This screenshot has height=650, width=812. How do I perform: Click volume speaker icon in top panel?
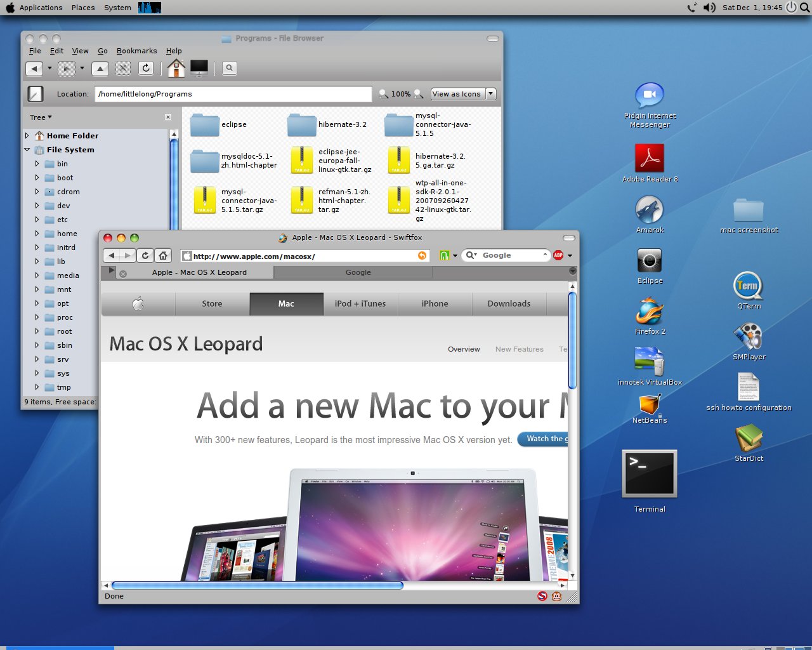tap(709, 8)
